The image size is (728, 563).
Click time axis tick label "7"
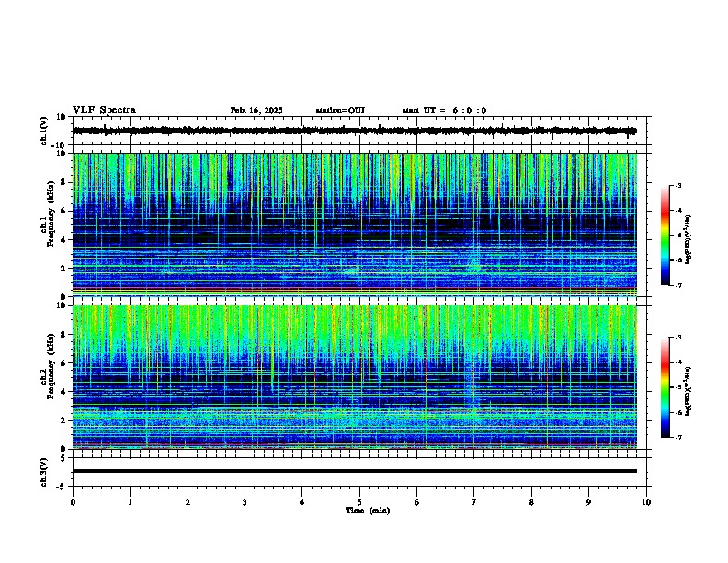(x=474, y=502)
